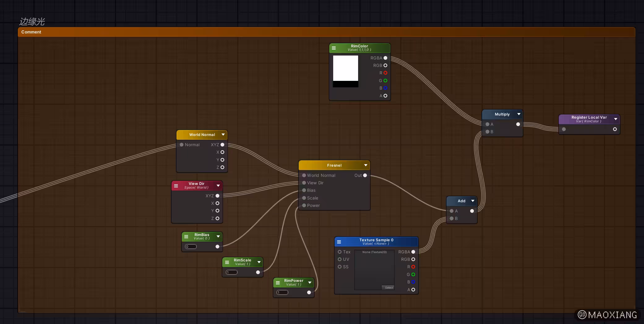The width and height of the screenshot is (644, 324).
Task: Open the RimBias node menu icon
Action: tap(186, 237)
